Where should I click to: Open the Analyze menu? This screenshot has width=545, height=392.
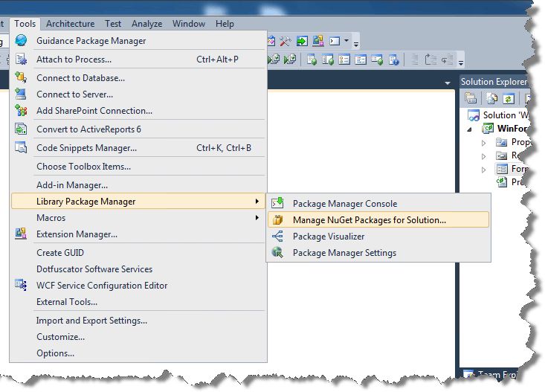click(x=146, y=24)
